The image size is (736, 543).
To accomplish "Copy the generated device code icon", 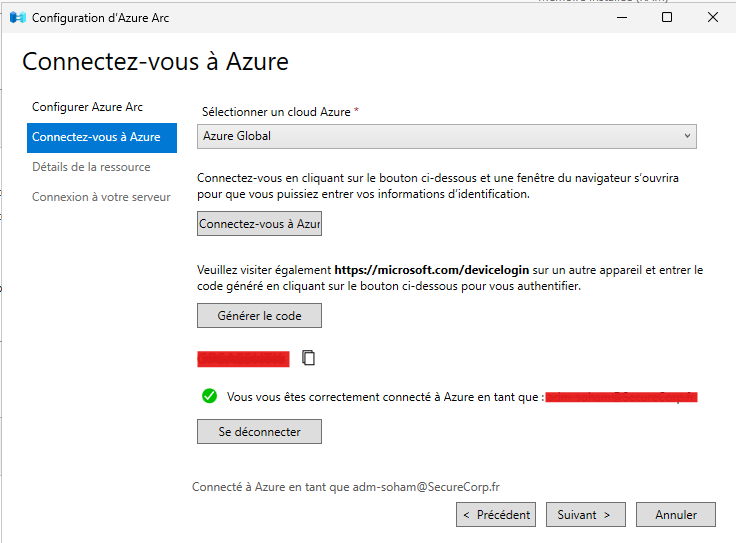I will [308, 358].
